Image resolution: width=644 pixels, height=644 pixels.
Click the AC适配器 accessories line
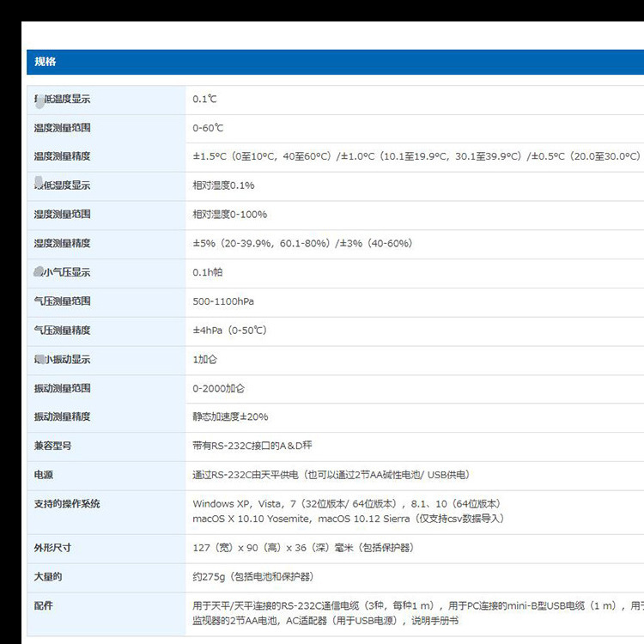point(325,621)
